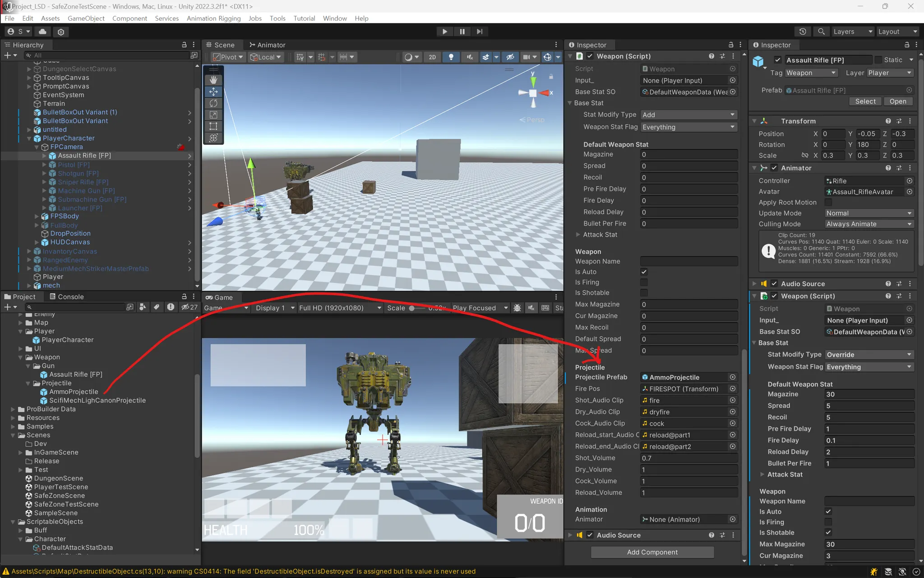Open the Layers dropdown

pyautogui.click(x=852, y=32)
